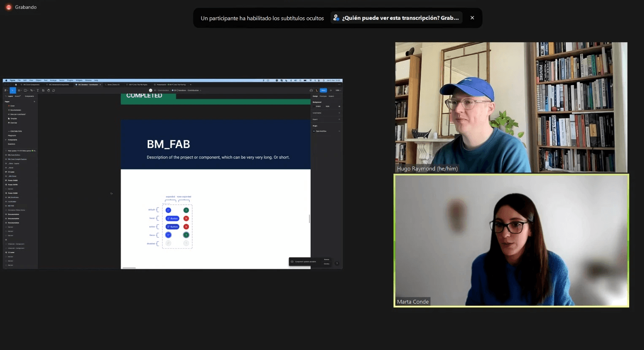
Task: Select the Template page
Action: pyautogui.click(x=13, y=118)
